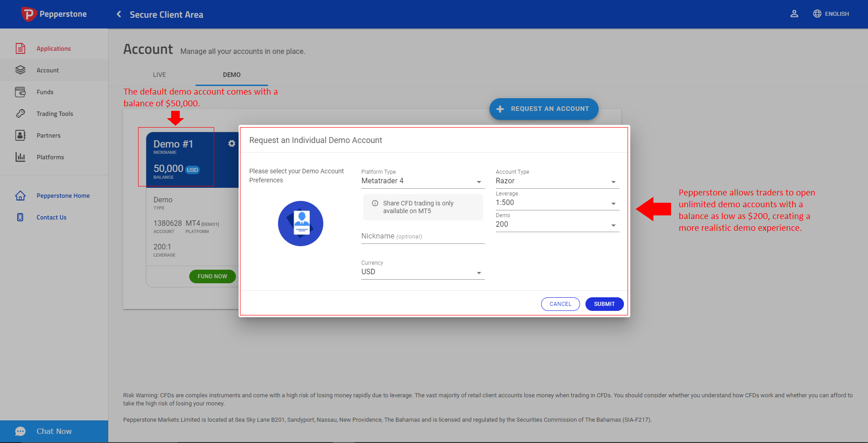
Task: Open the Leverage dropdown
Action: coord(557,203)
